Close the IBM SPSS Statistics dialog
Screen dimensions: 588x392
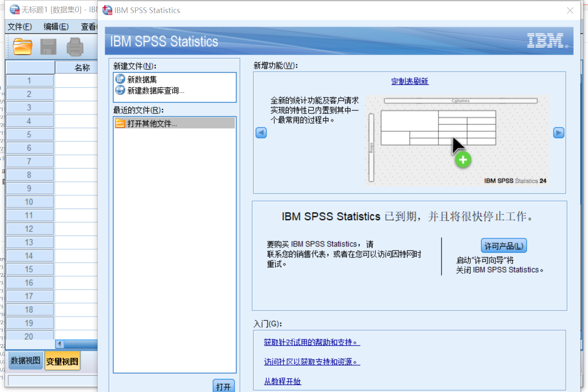point(570,10)
